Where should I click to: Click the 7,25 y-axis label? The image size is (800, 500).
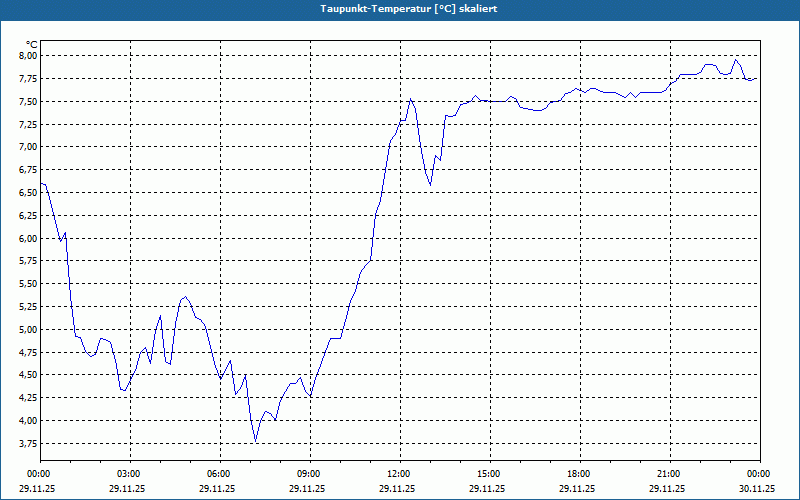coord(29,124)
